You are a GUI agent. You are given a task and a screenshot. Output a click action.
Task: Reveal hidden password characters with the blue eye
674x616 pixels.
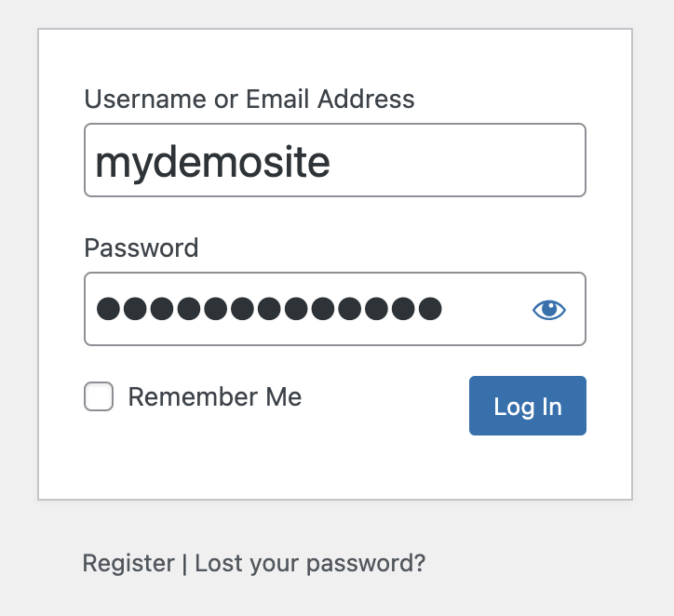click(x=549, y=309)
